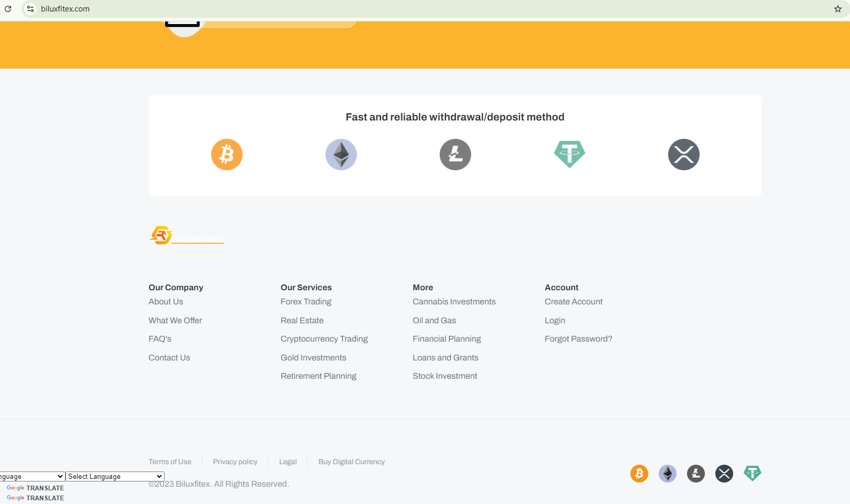850x504 pixels.
Task: Go to Cryptocurrency Trading
Action: click(324, 339)
